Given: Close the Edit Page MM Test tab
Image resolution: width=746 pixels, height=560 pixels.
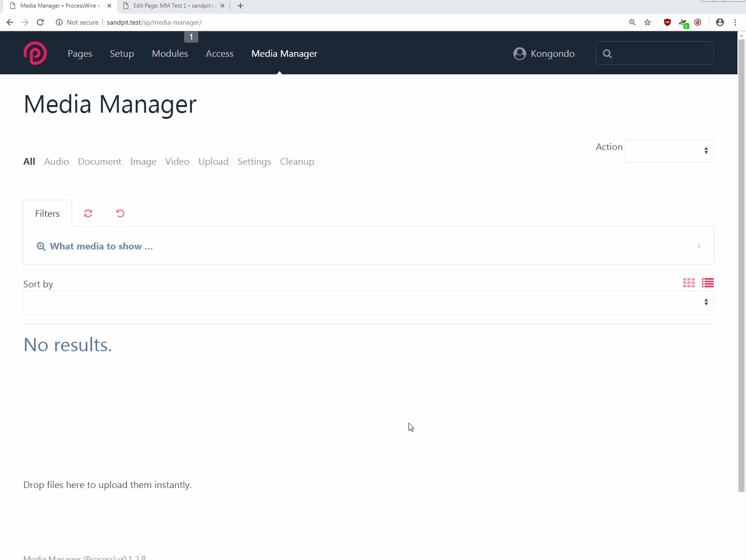Looking at the screenshot, I should tap(222, 6).
